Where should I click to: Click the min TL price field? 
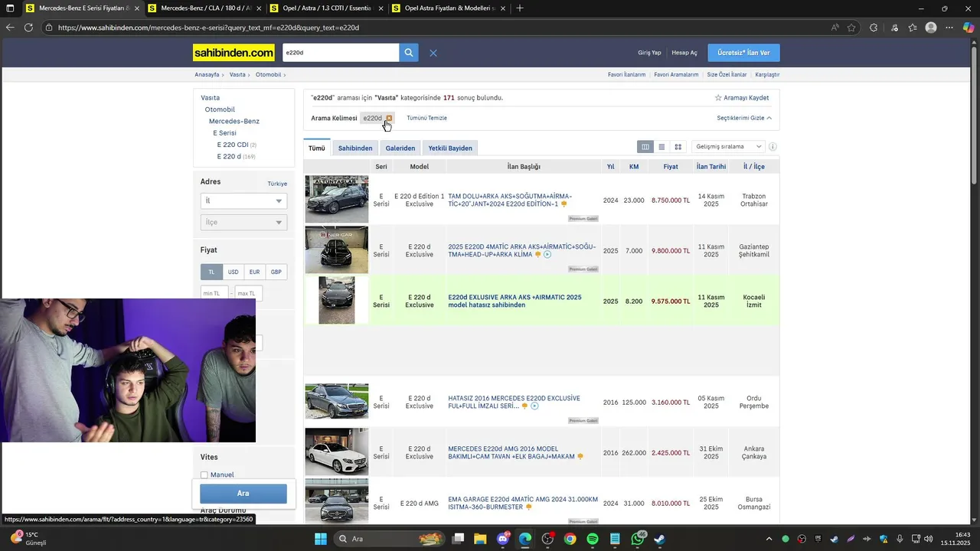tap(214, 293)
